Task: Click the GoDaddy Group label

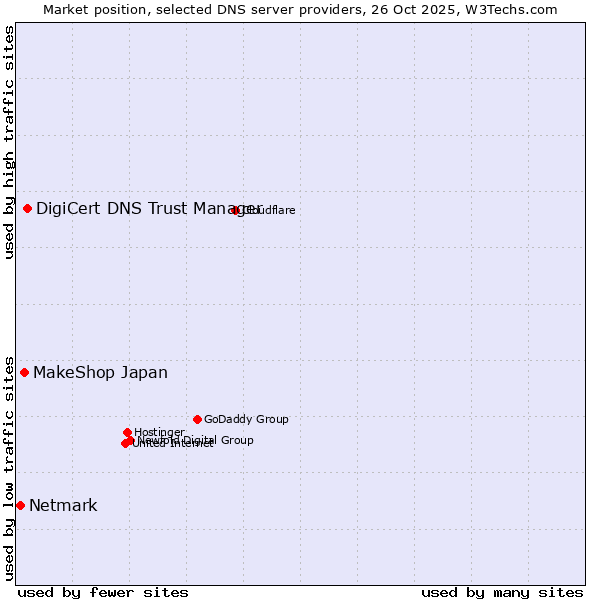Action: coord(246,420)
